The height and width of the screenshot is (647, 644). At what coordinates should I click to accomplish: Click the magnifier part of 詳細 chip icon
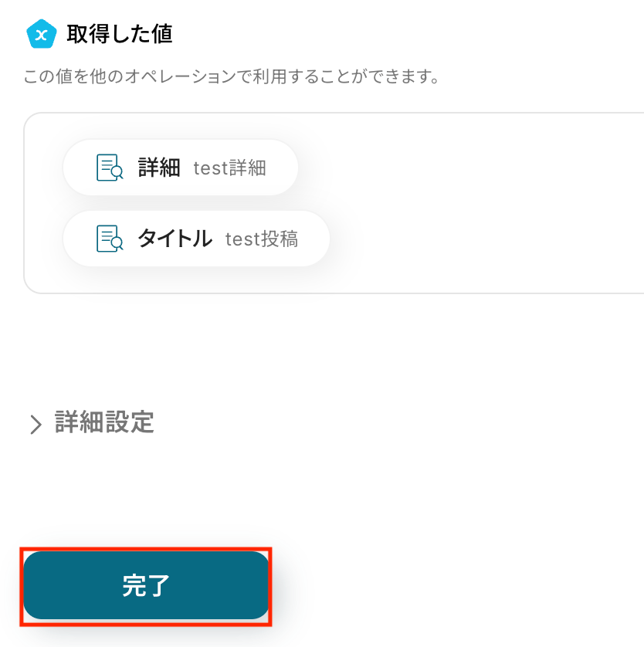[x=117, y=174]
